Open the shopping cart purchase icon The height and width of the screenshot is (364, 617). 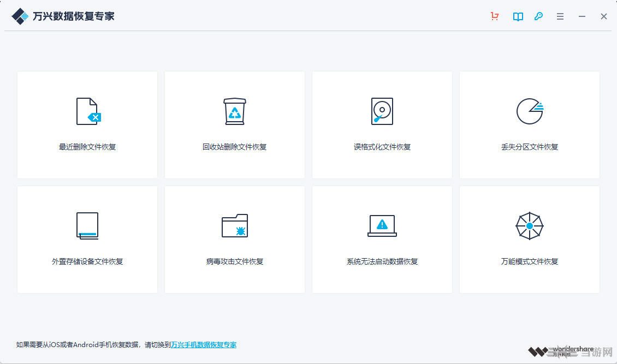[x=495, y=16]
